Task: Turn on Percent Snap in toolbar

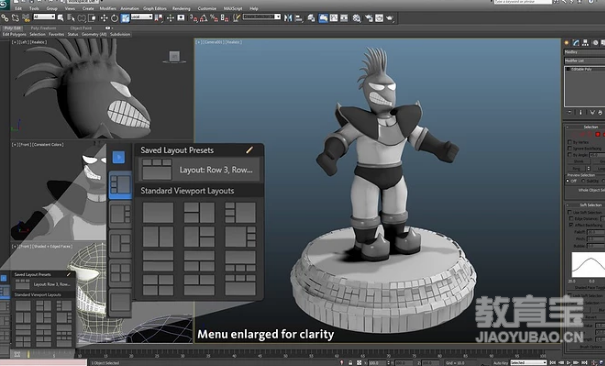Action: point(214,18)
